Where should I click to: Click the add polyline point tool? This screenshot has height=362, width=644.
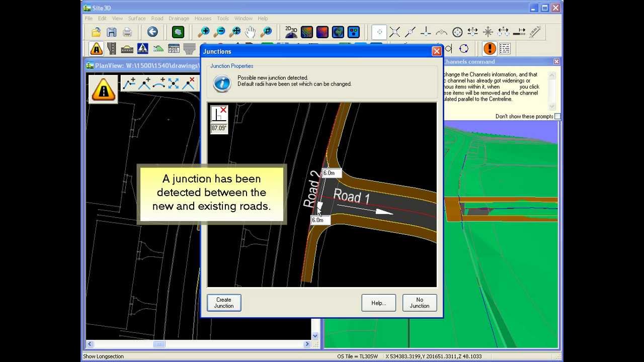[x=129, y=83]
